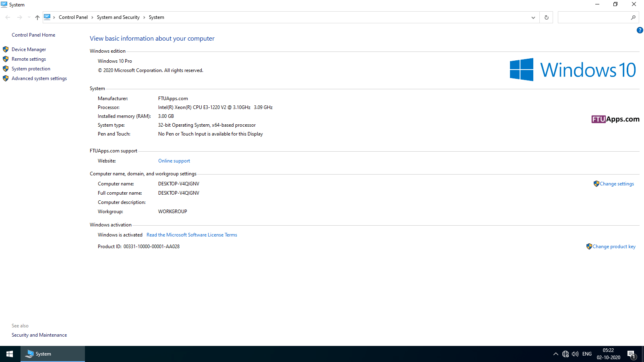Open the Windows Start menu
The width and height of the screenshot is (644, 362).
click(10, 354)
